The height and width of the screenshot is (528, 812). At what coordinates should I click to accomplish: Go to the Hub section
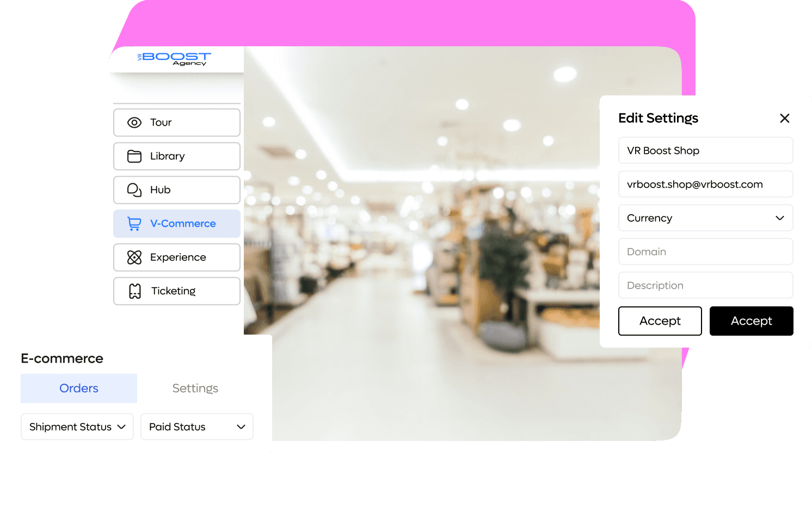click(x=177, y=190)
